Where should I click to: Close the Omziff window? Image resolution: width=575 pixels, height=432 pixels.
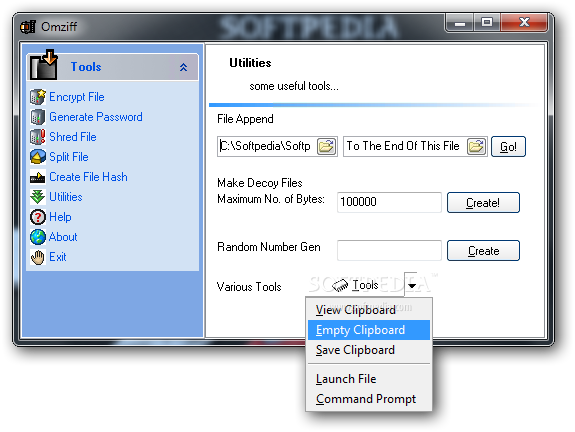tap(524, 23)
